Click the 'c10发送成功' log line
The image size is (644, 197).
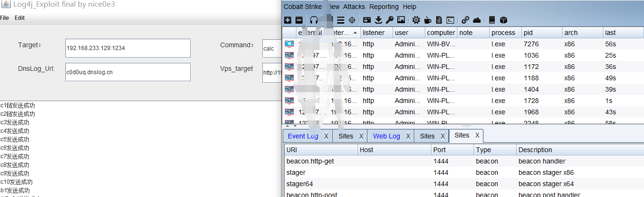(x=16, y=182)
